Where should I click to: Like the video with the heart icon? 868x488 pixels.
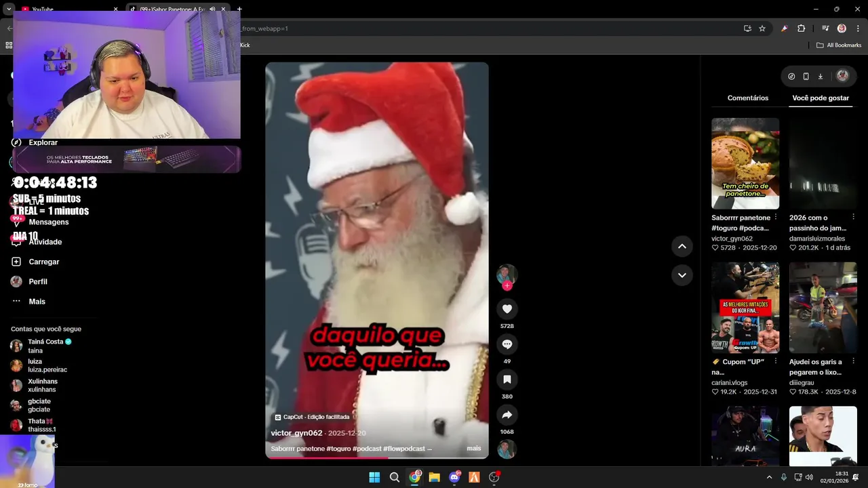click(507, 309)
